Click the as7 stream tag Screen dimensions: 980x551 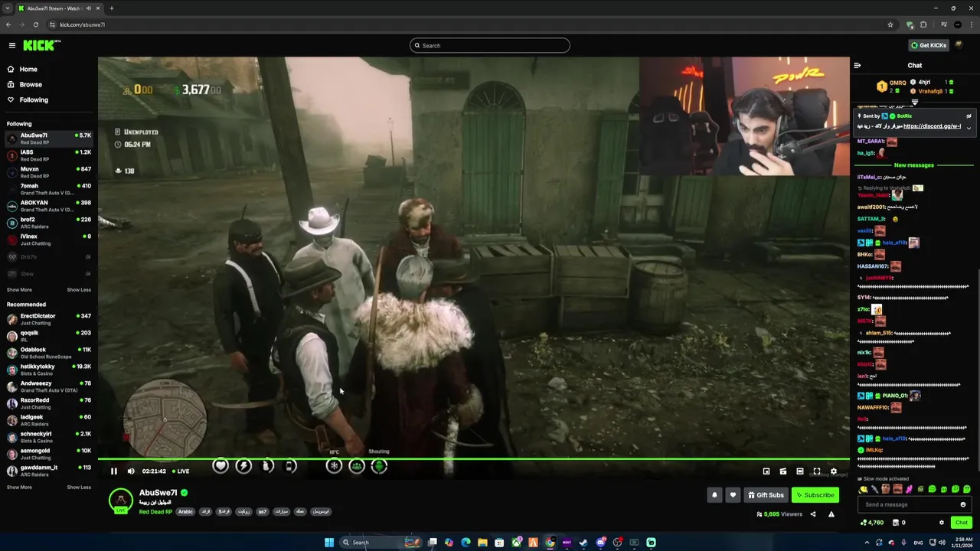263,512
